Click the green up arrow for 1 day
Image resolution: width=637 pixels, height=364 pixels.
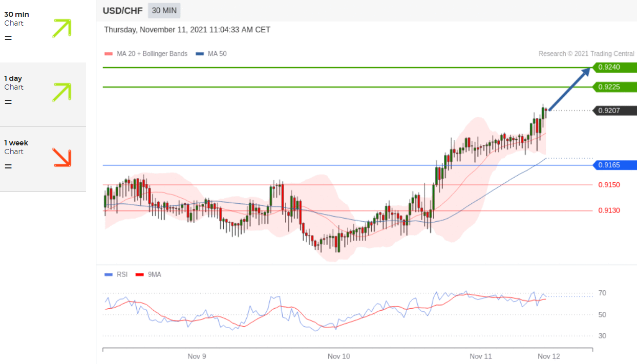(61, 92)
